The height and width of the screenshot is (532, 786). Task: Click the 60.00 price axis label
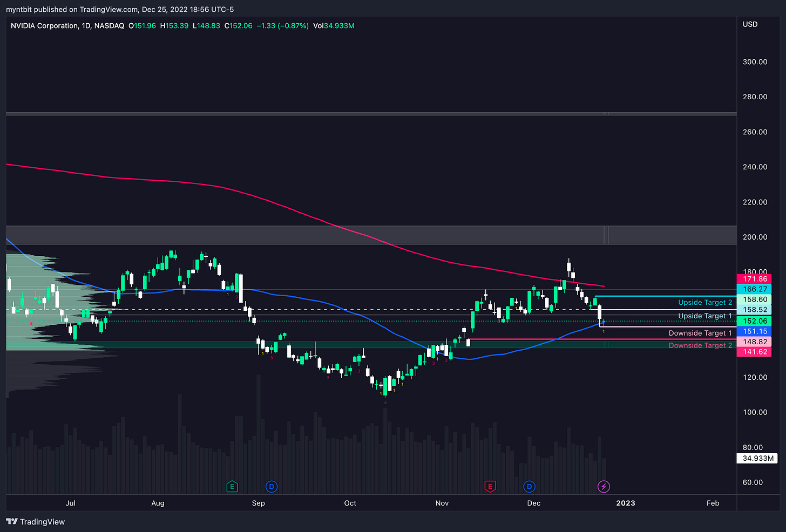753,482
